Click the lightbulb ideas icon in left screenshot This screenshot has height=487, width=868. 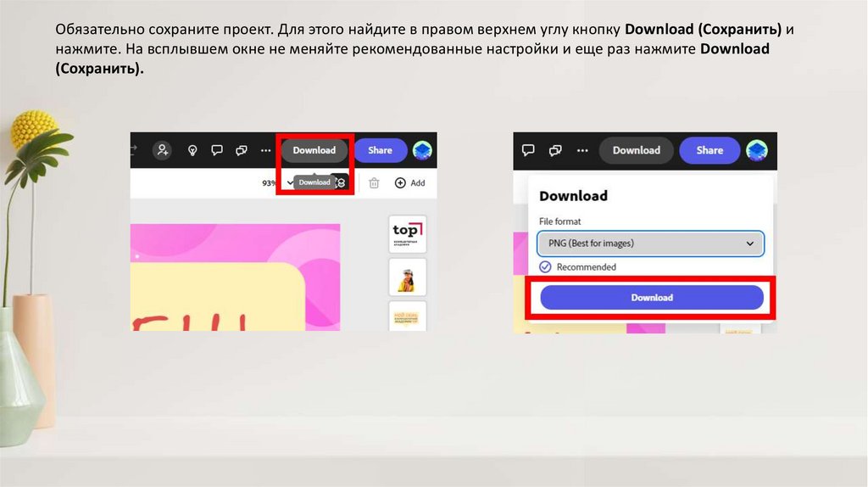(192, 150)
